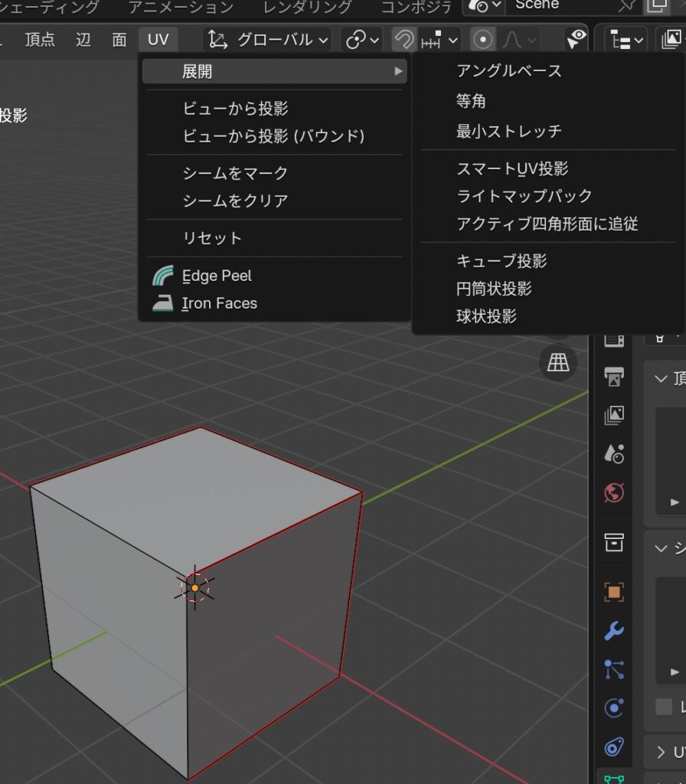Open the Modifiers wrench icon tab

pyautogui.click(x=613, y=631)
